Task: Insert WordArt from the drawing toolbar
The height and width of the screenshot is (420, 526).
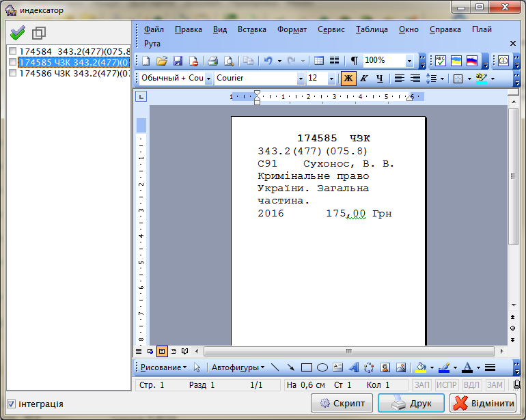Action: (354, 367)
